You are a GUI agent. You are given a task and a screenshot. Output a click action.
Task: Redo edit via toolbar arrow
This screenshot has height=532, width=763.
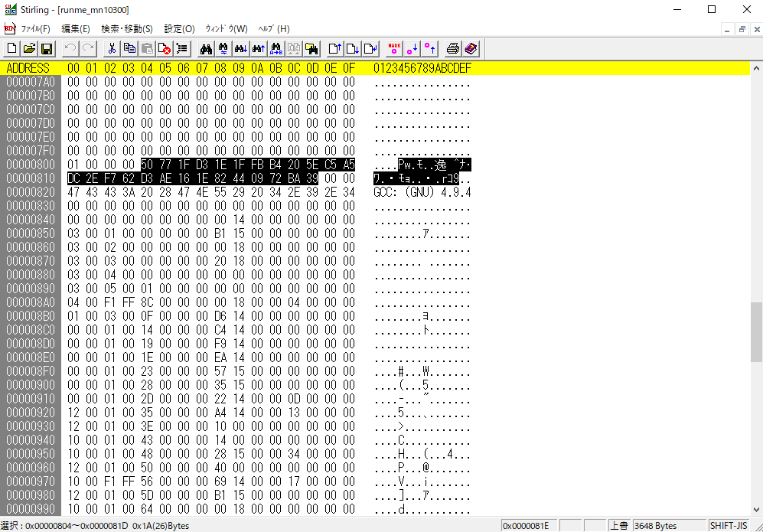pos(88,49)
